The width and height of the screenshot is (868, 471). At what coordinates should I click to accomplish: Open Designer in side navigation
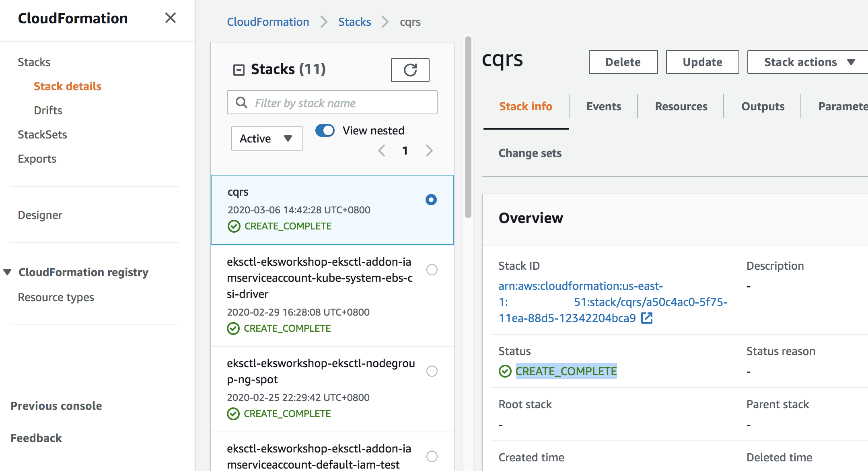40,215
